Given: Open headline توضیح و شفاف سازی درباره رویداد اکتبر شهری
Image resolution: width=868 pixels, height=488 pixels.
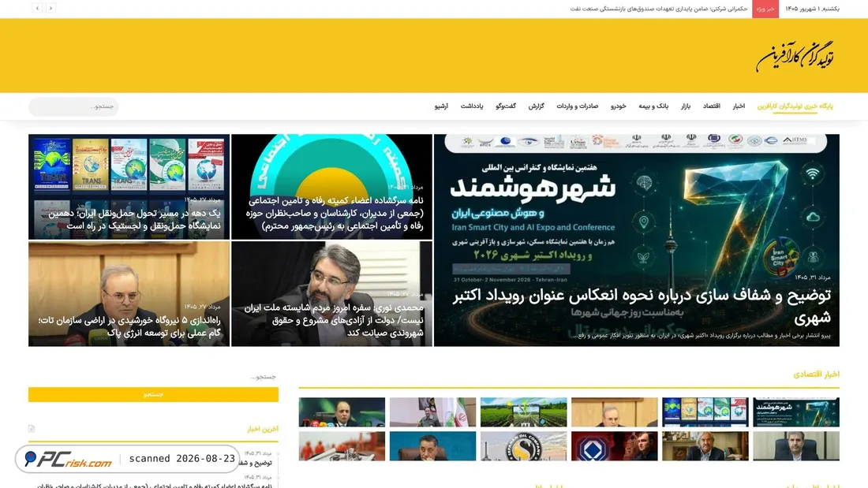Looking at the screenshot, I should [x=642, y=306].
